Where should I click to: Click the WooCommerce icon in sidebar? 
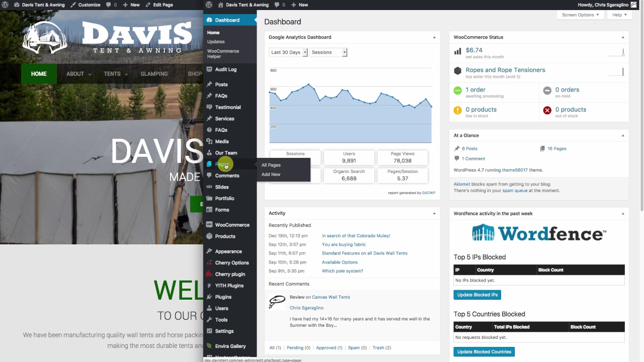(x=209, y=225)
